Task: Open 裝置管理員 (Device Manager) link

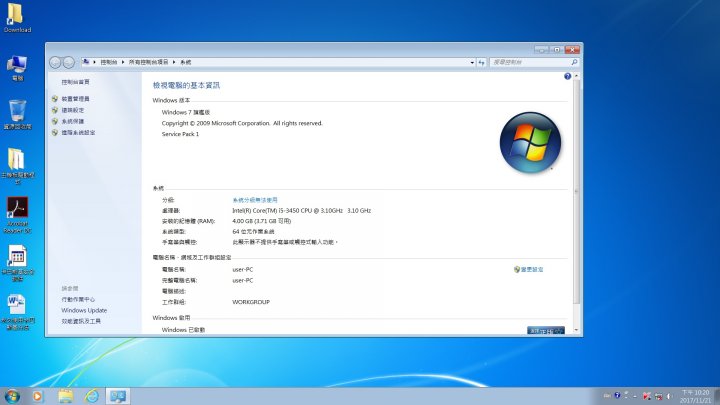Action: point(75,99)
